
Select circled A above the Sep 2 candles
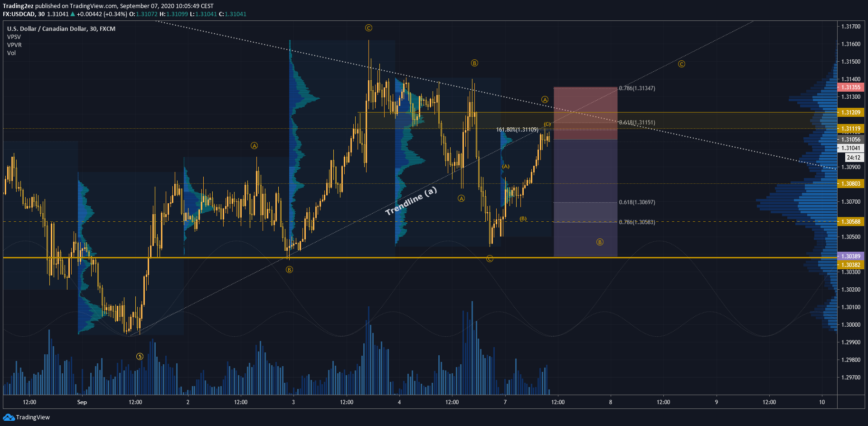point(255,146)
